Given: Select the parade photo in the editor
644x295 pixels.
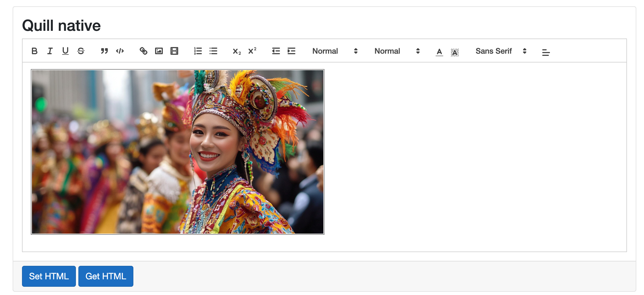Looking at the screenshot, I should coord(178,152).
